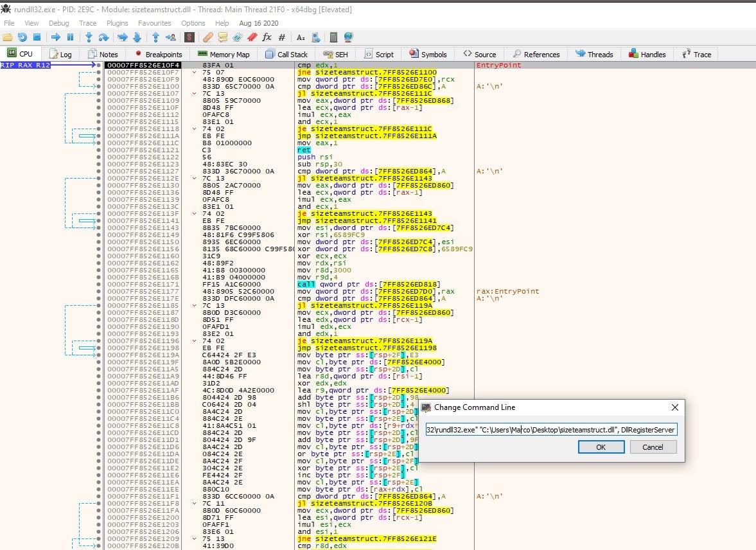Open the Scylla plugin icon
Viewport: 756px width, 550px height.
[190, 37]
